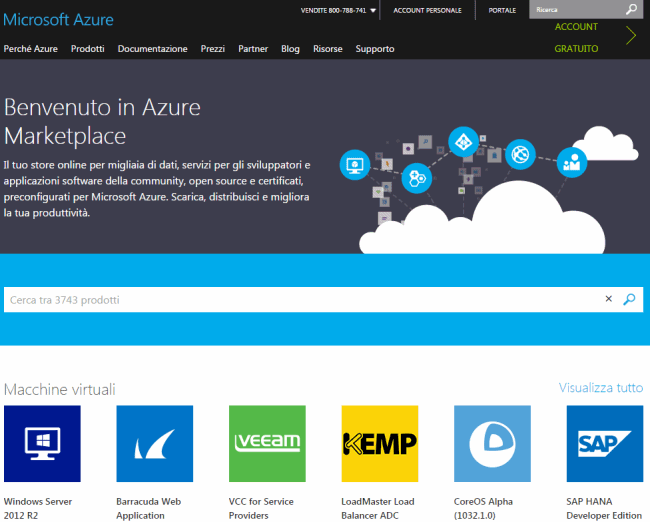The height and width of the screenshot is (522, 650).
Task: Open the Prodotti menu
Action: (87, 49)
